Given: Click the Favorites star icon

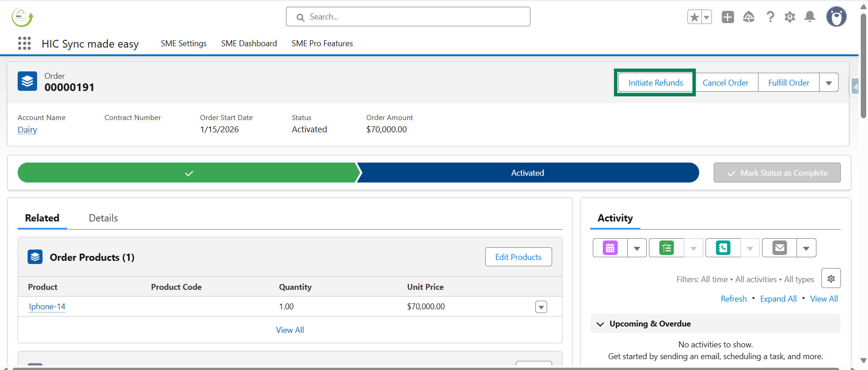Looking at the screenshot, I should (694, 17).
